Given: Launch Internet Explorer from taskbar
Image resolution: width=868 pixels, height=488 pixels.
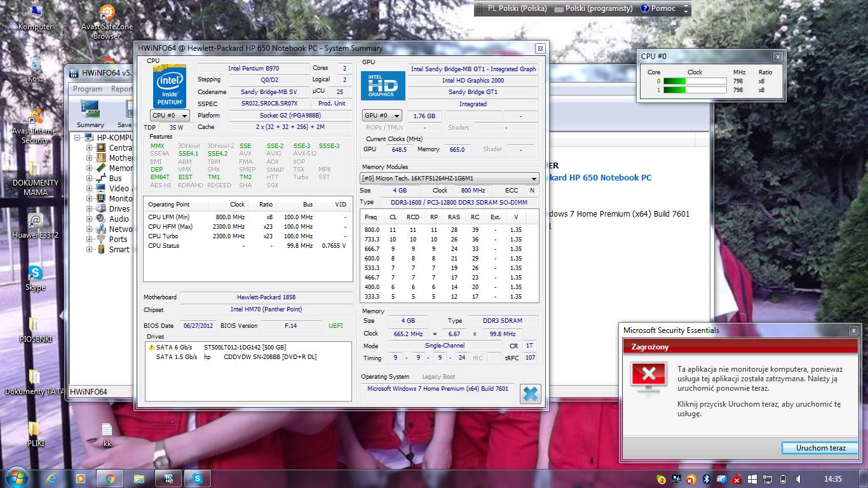Looking at the screenshot, I should click(x=51, y=478).
